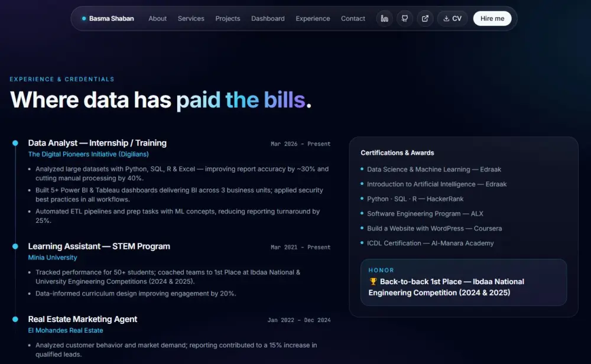Click The Digital Pioneers Initiative (Digilians) link
591x364 pixels.
pyautogui.click(x=89, y=154)
